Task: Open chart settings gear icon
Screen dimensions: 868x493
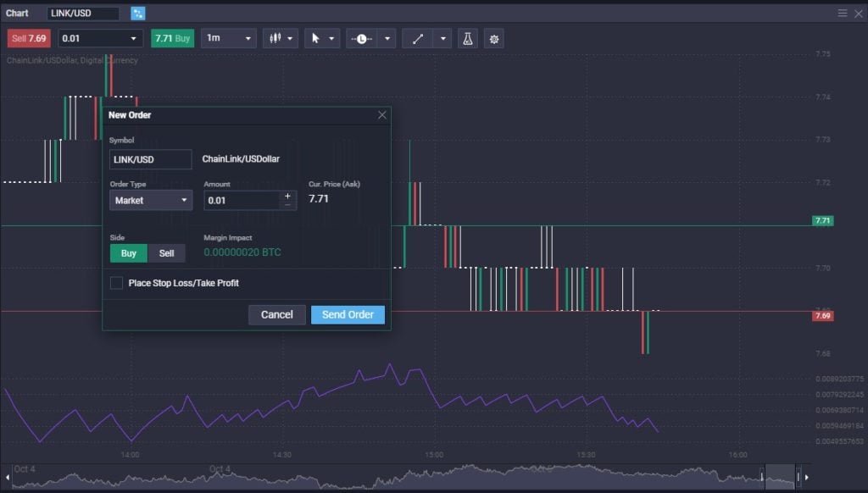Action: pyautogui.click(x=493, y=38)
